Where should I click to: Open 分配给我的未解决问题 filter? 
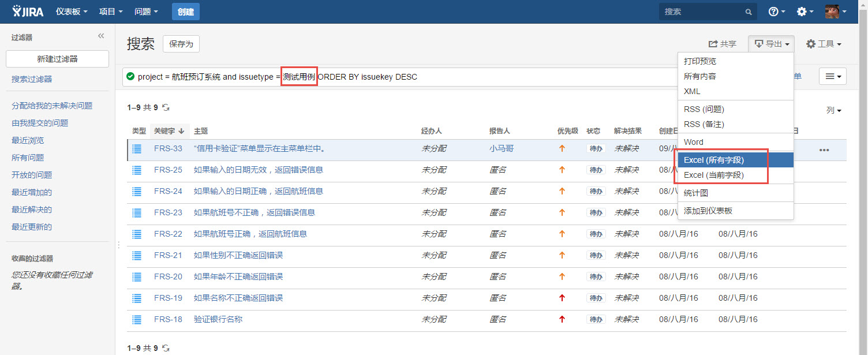52,106
